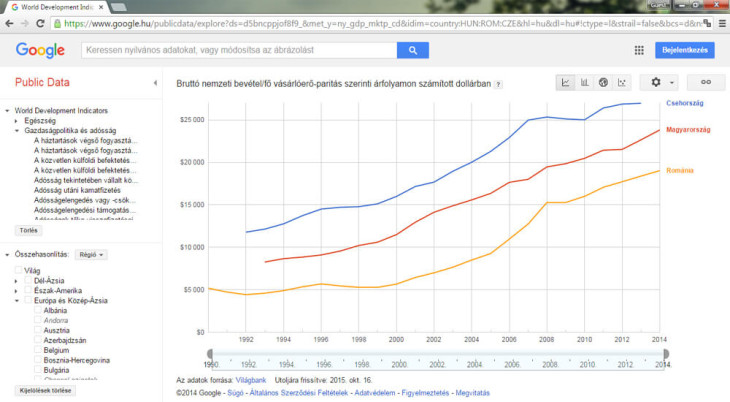Open the Megvitatás link
The height and width of the screenshot is (402, 730).
point(473,393)
